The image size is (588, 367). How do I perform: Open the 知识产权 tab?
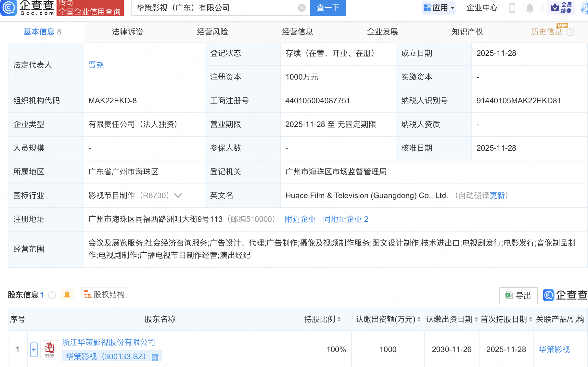[x=467, y=32]
